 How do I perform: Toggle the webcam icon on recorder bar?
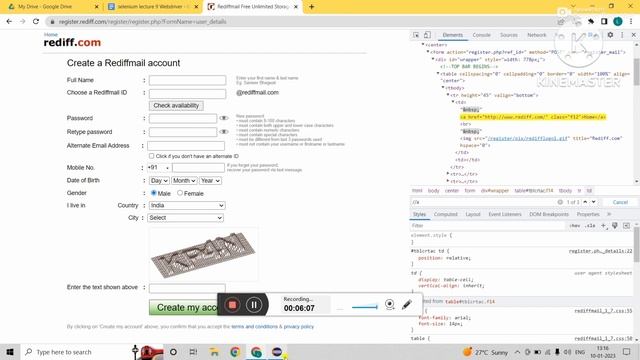[x=390, y=304]
